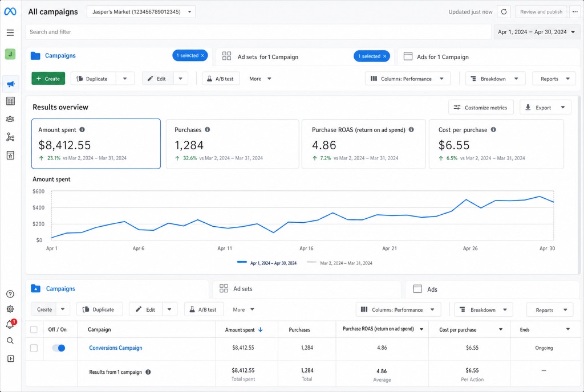Open upper Columns: Performance dropdown
Image resolution: width=584 pixels, height=392 pixels.
(407, 79)
